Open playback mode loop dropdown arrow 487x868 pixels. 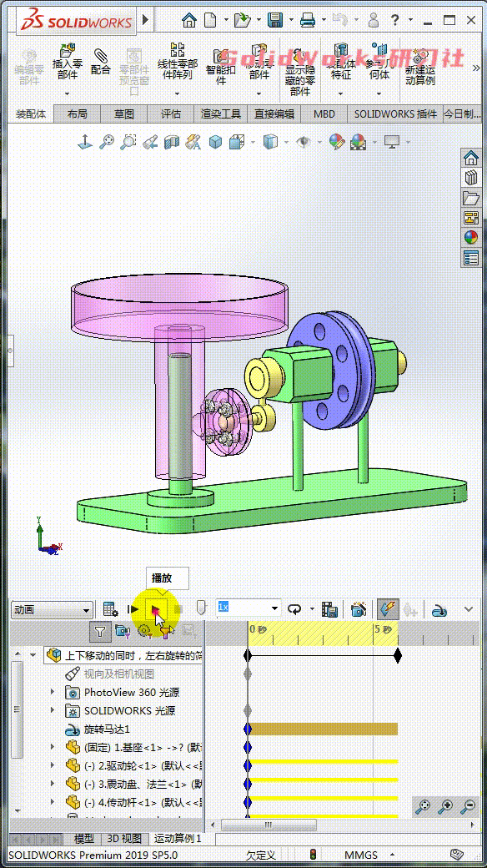pos(312,609)
